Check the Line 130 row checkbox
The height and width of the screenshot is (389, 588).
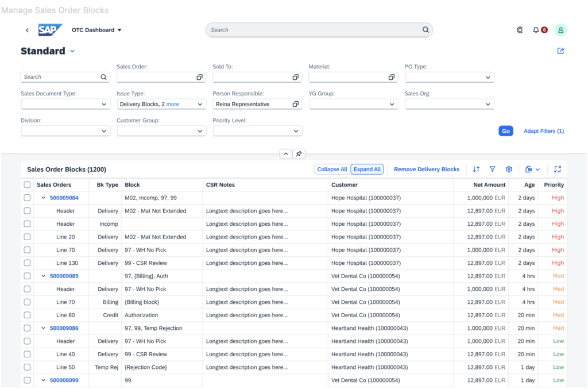(x=27, y=263)
